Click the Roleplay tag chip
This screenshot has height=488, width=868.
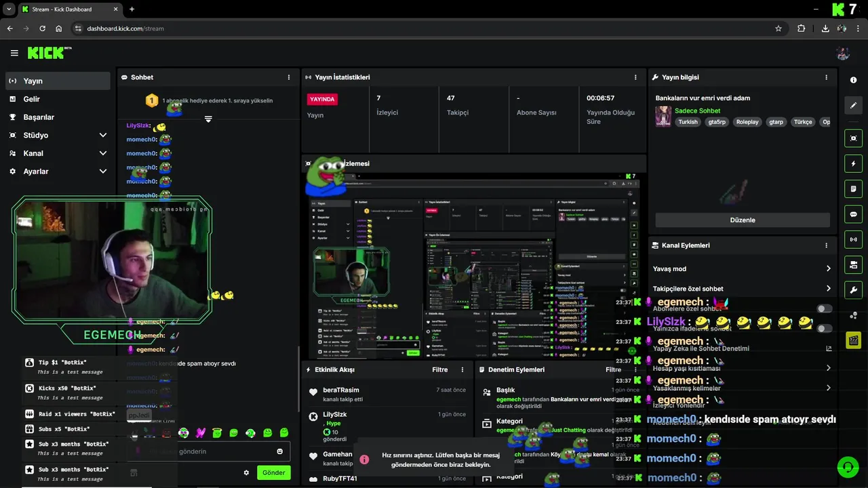click(x=747, y=122)
